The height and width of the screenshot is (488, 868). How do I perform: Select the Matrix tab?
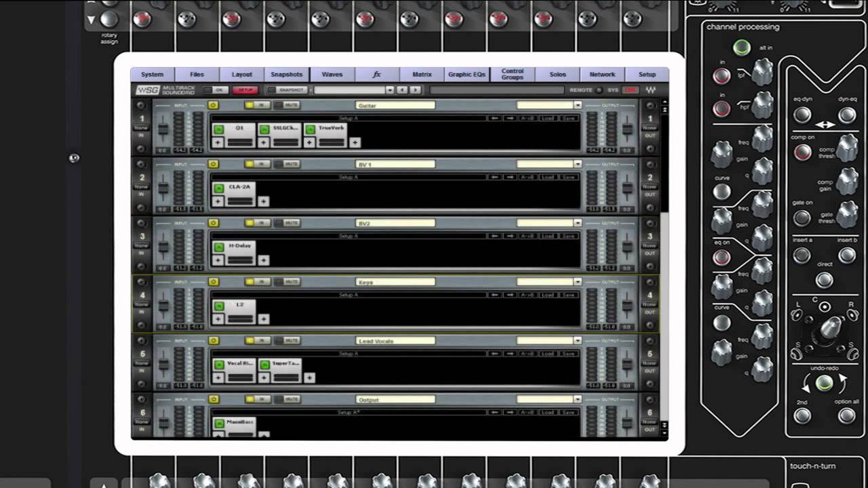pyautogui.click(x=422, y=75)
